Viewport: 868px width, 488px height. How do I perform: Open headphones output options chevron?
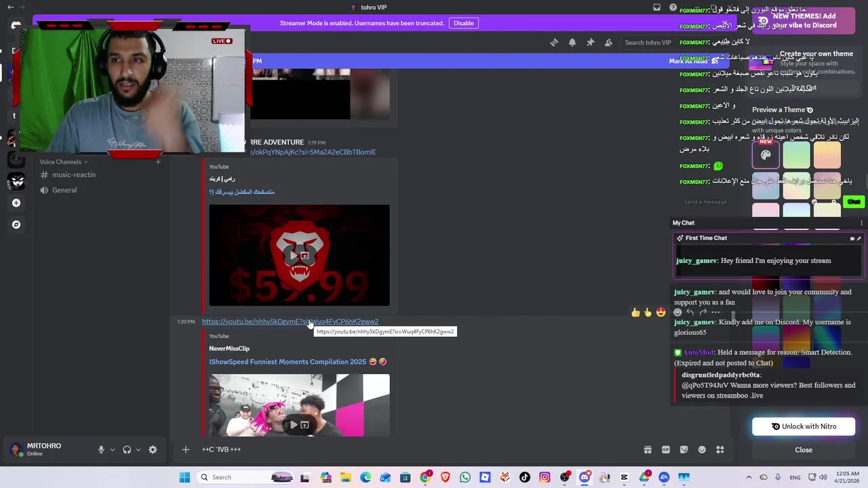(138, 449)
